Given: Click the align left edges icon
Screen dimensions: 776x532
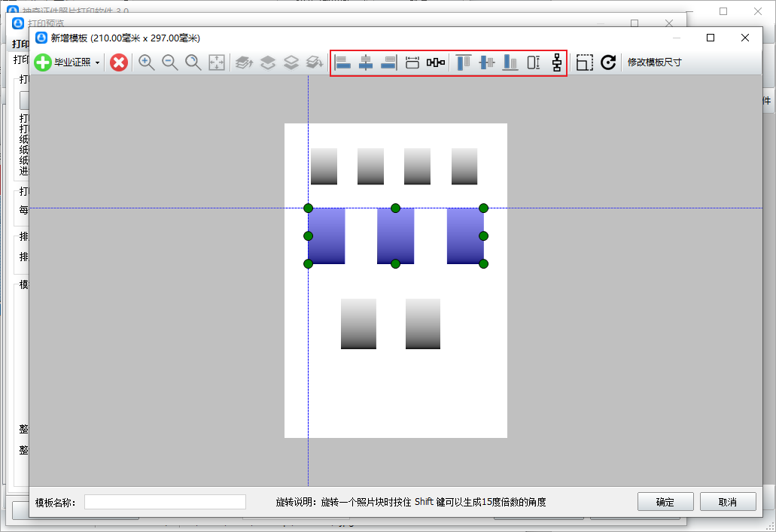Looking at the screenshot, I should [343, 62].
